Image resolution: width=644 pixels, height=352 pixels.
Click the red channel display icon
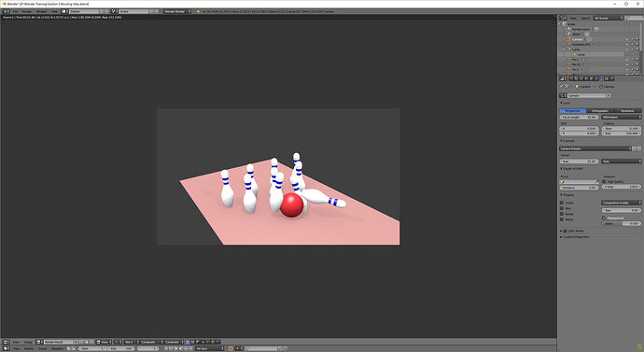click(x=208, y=342)
